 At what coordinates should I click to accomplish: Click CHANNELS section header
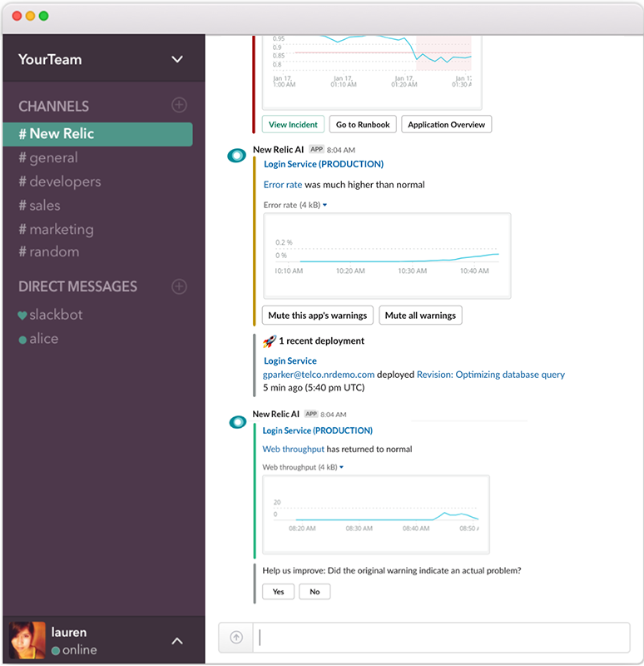pos(53,106)
